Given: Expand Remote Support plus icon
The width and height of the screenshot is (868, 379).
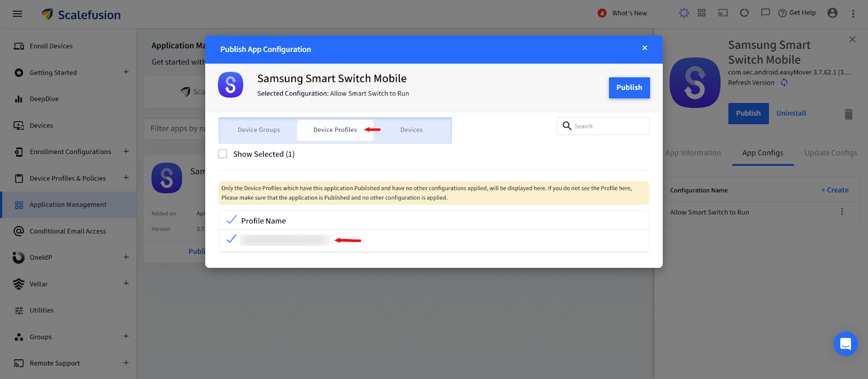Looking at the screenshot, I should click(x=126, y=362).
